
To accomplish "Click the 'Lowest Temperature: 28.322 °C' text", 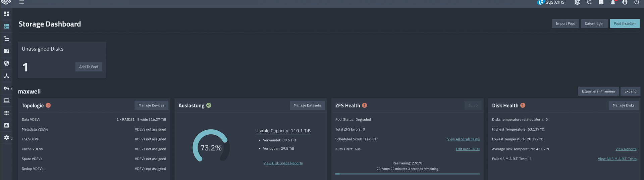I will (518, 139).
